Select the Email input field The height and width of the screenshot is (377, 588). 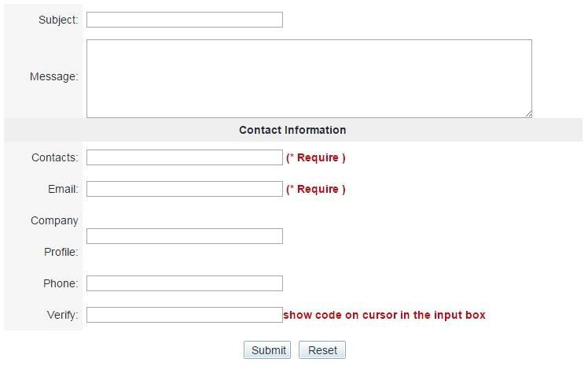coord(185,189)
